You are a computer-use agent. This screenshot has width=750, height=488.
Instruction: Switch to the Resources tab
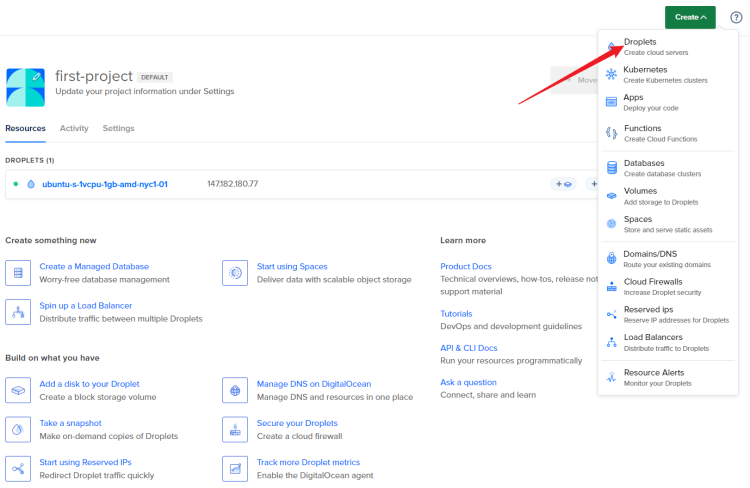click(25, 128)
